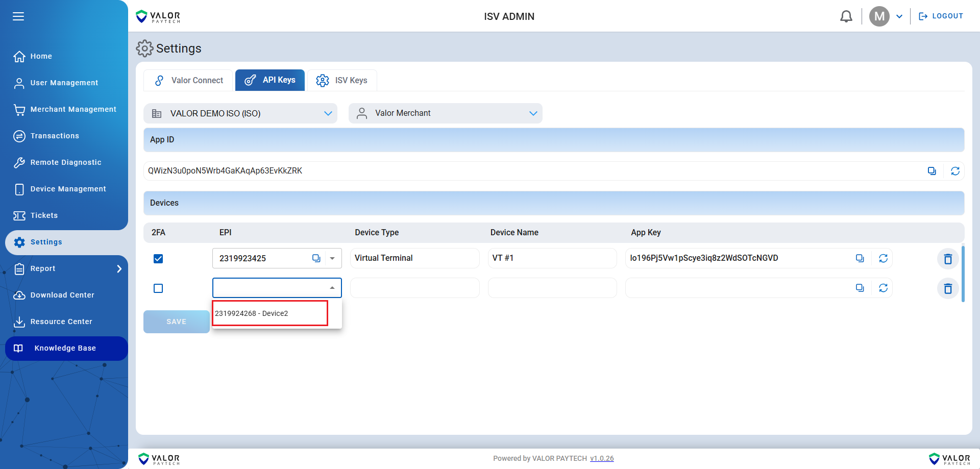
Task: Expand the user profile dropdown chevron
Action: tap(899, 16)
